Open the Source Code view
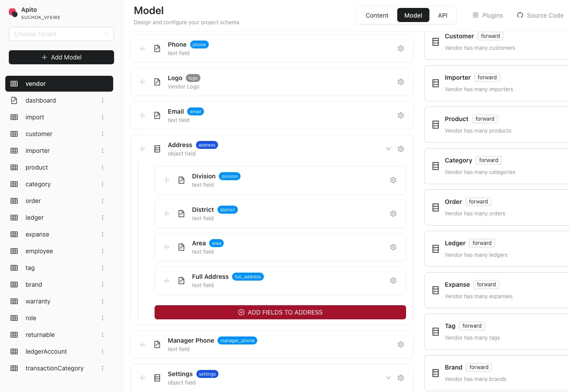 (x=540, y=15)
